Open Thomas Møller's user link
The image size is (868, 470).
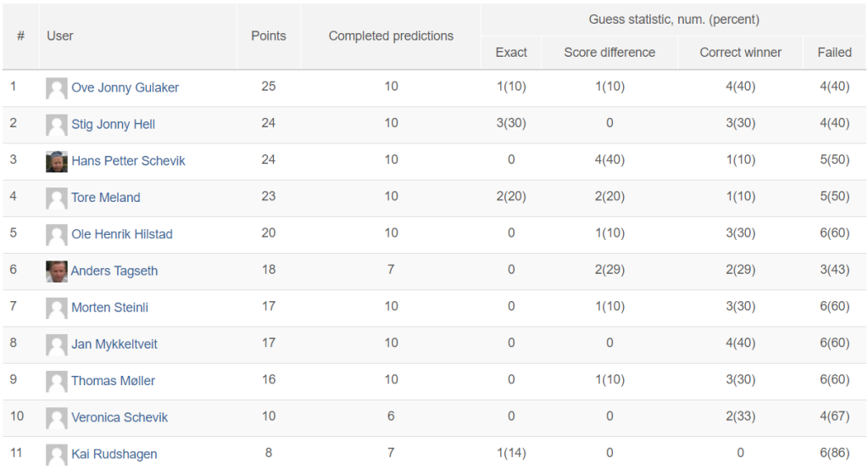click(113, 381)
